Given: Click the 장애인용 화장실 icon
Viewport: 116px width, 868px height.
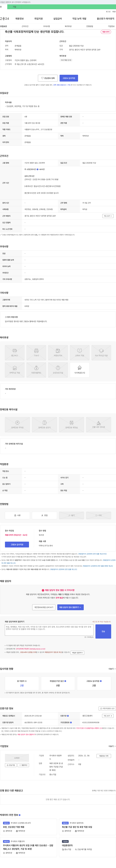Looking at the screenshot, I should 72,425.
